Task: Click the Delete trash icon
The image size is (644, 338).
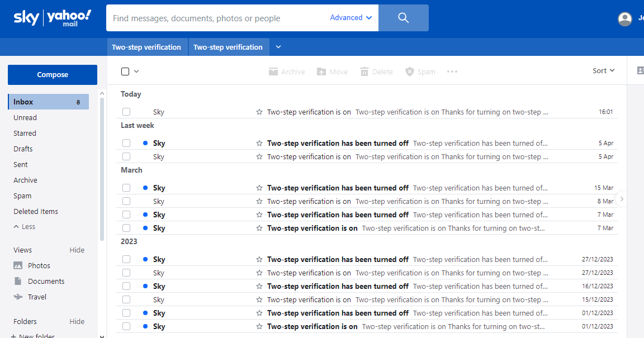Action: [x=364, y=72]
